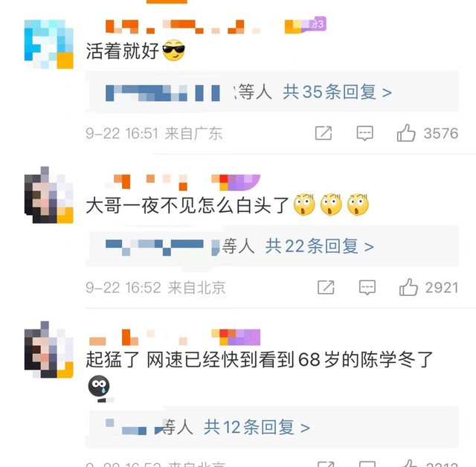The height and width of the screenshot is (467, 476).
Task: Repost the 大哥一夜不见怎么白头了 comment
Action: (x=326, y=287)
